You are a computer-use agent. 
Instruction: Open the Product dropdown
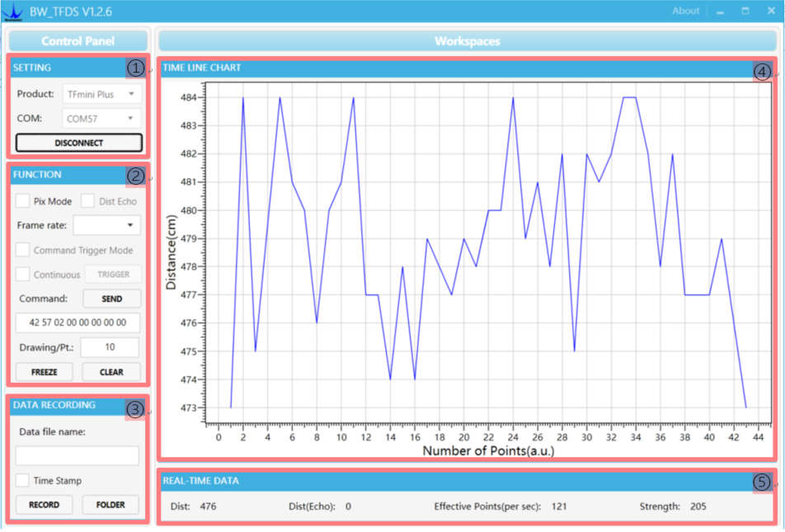pyautogui.click(x=101, y=94)
